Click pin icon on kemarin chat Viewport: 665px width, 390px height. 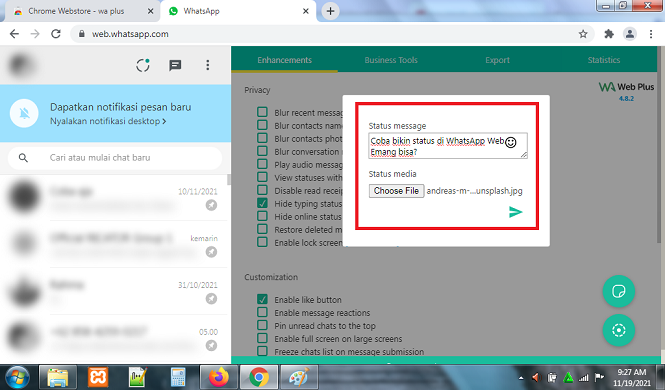pyautogui.click(x=211, y=252)
